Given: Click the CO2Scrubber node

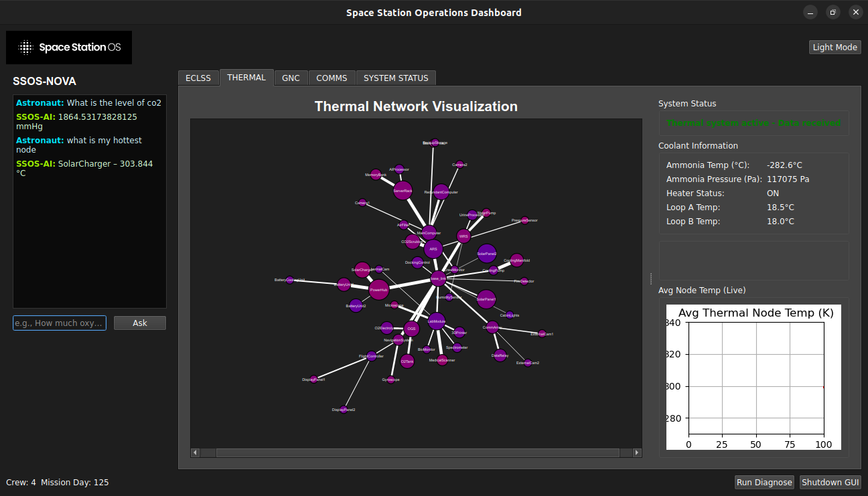Looking at the screenshot, I should pyautogui.click(x=412, y=242).
